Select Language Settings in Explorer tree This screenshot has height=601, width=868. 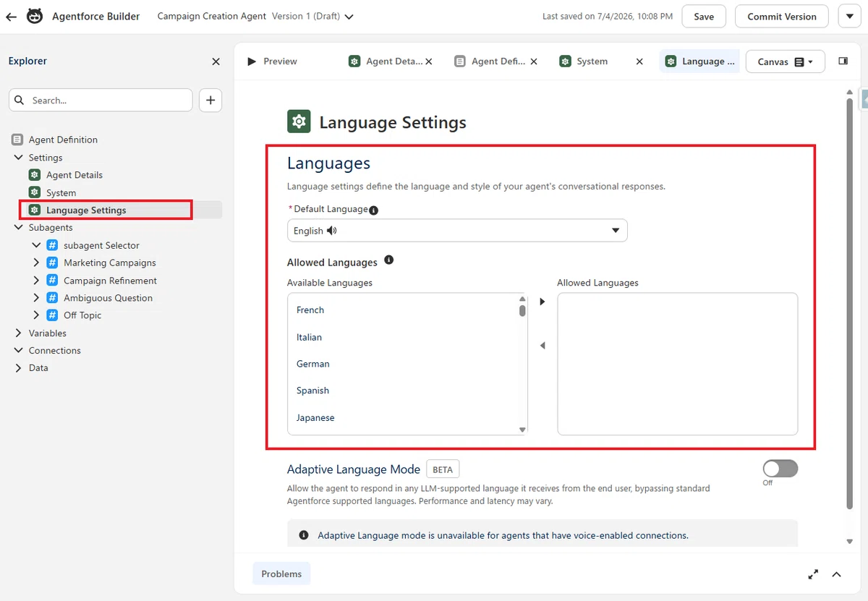point(86,210)
